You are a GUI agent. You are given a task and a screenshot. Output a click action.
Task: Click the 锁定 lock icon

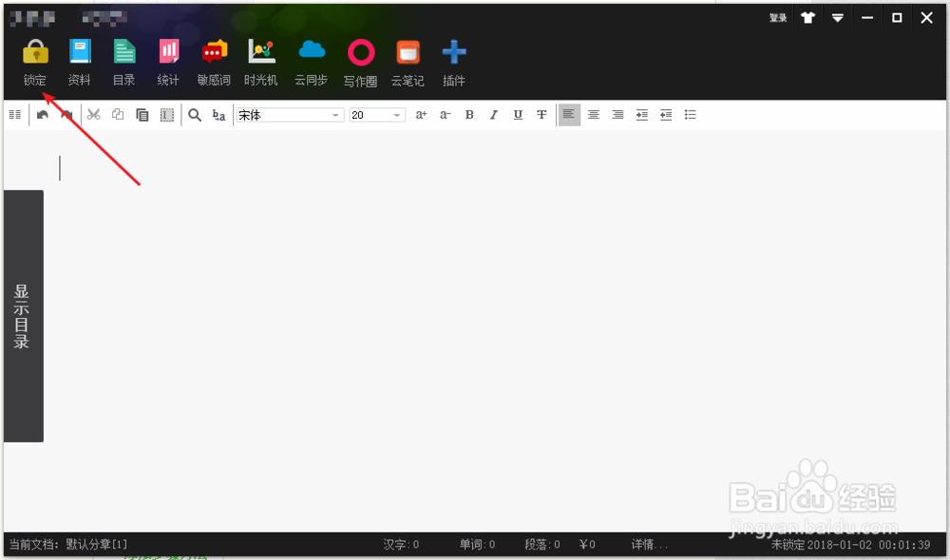(x=35, y=52)
